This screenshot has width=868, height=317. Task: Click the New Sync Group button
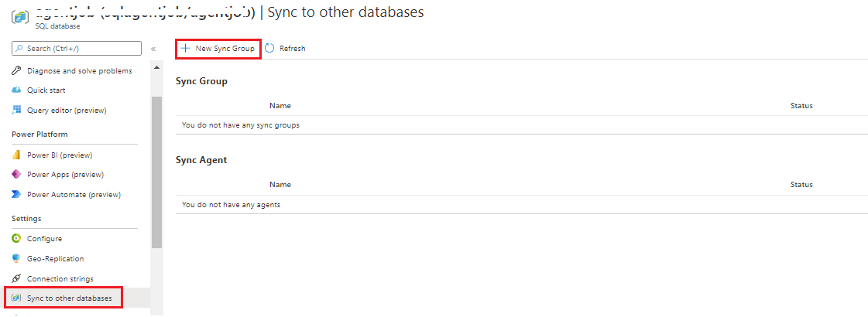pos(218,49)
